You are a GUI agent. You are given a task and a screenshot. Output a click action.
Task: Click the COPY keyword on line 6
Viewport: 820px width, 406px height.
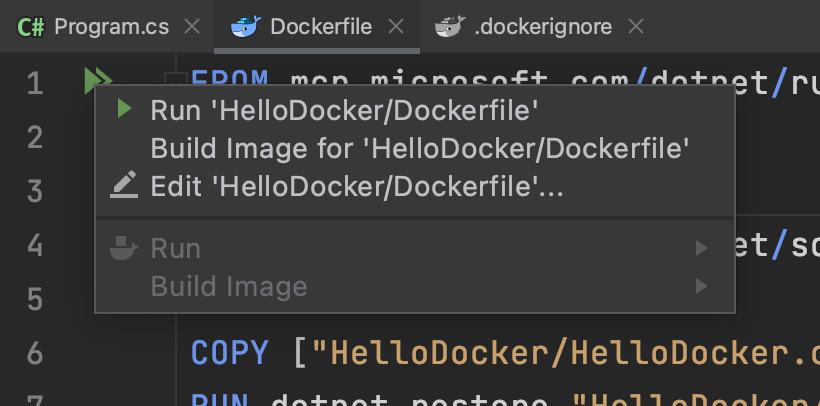[230, 352]
